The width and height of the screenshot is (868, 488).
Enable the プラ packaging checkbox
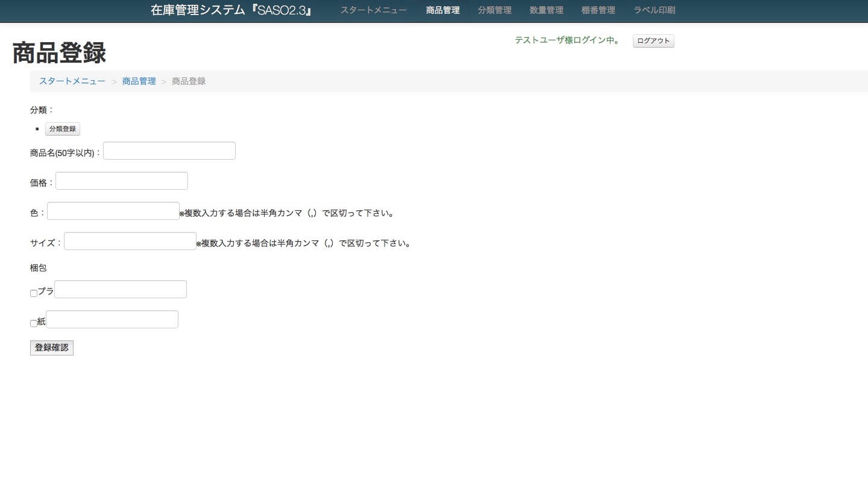[x=34, y=293]
